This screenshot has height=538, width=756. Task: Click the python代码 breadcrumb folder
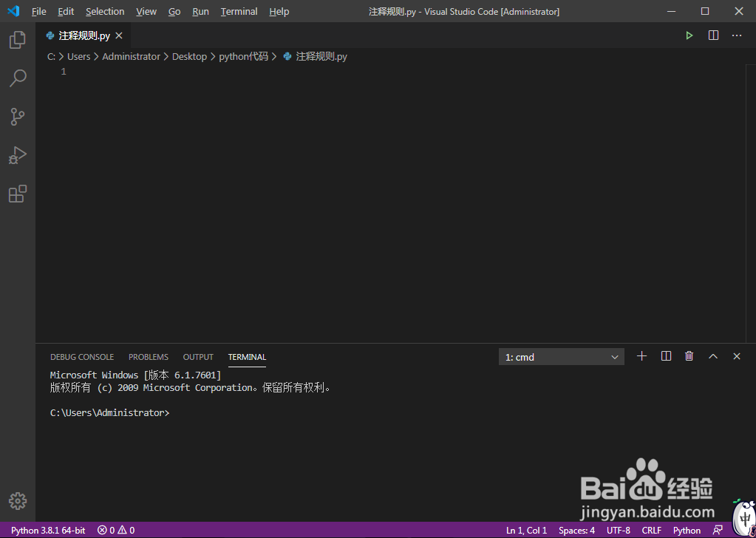(x=243, y=56)
